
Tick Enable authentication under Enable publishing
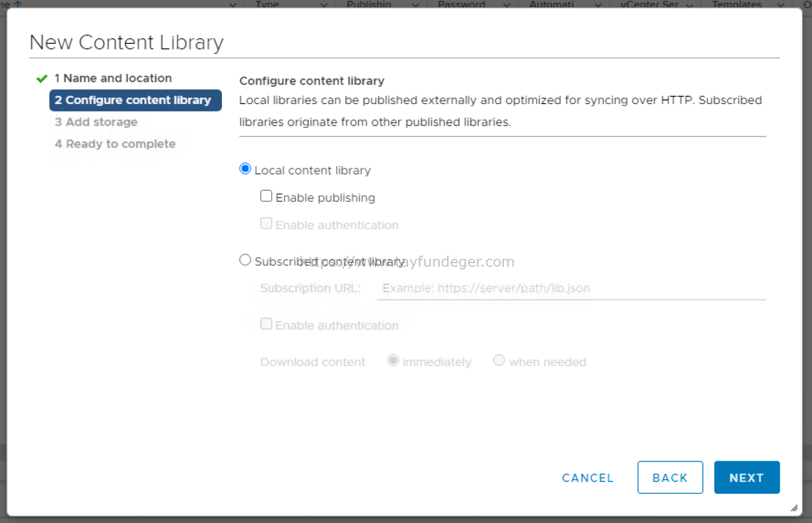pos(266,224)
